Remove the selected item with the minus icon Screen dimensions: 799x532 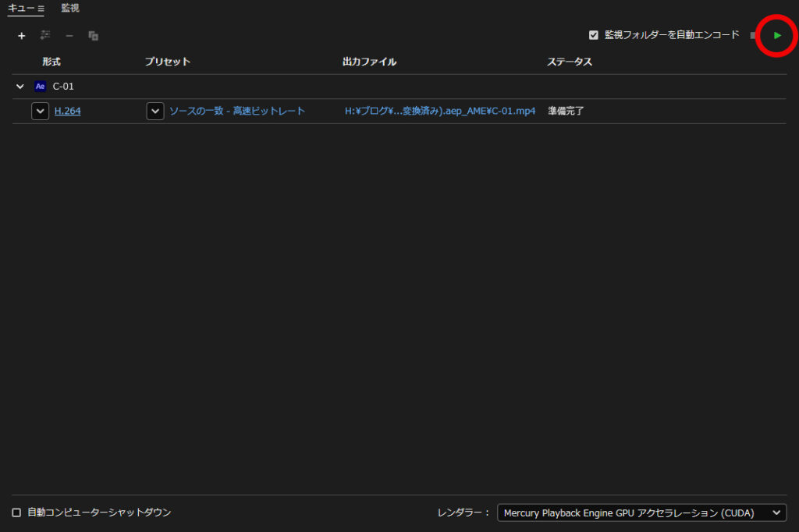click(x=69, y=36)
